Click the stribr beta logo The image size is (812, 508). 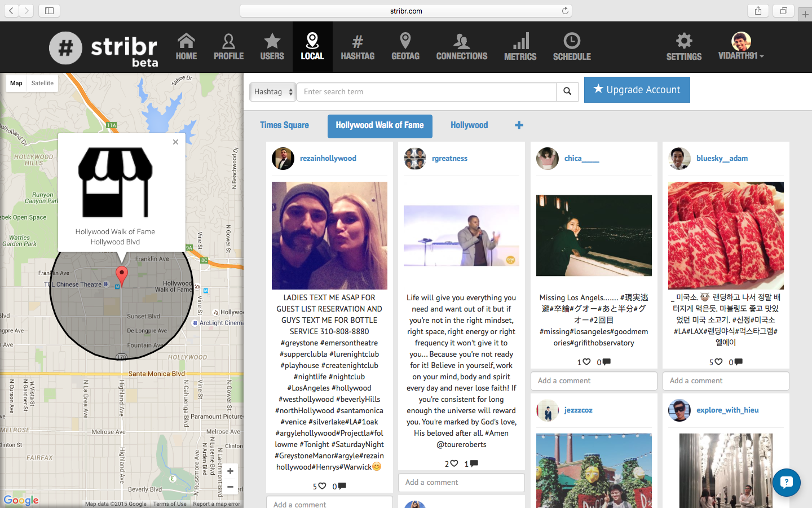pos(104,49)
